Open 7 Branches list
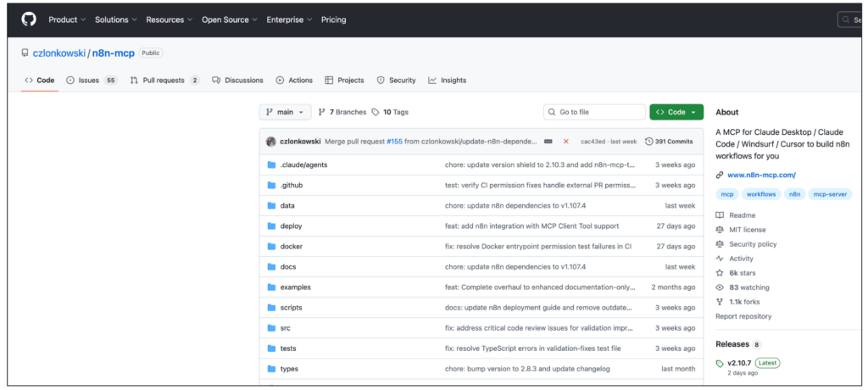Screen dimensions: 868x390 click(342, 112)
